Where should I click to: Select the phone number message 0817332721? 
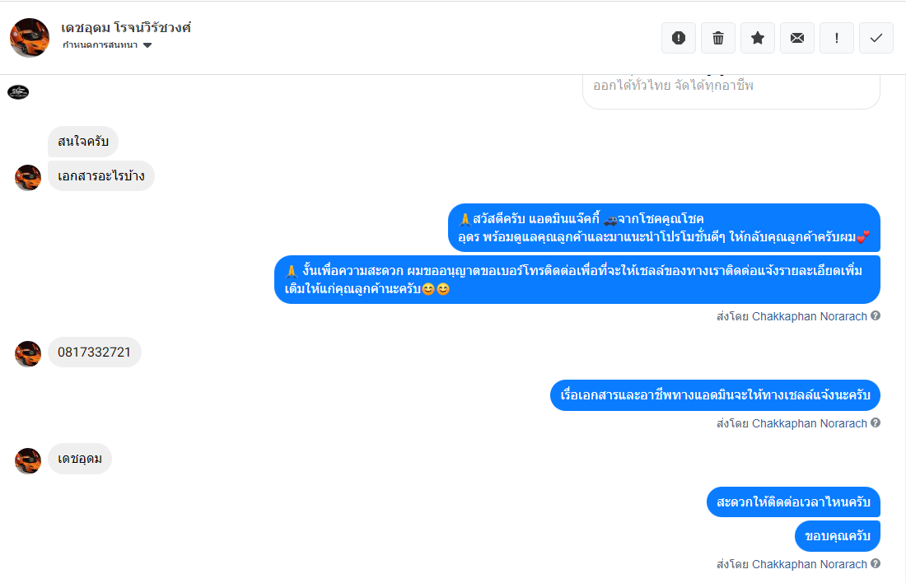[94, 352]
